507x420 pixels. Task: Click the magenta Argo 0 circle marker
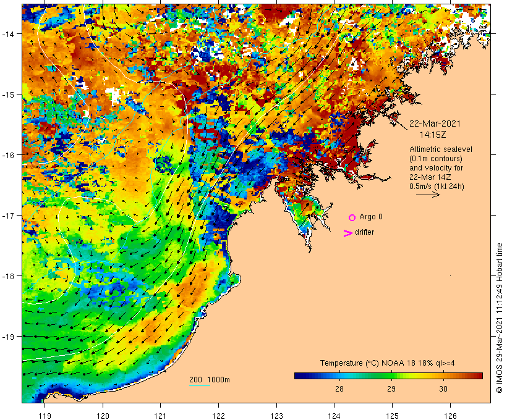coord(352,217)
